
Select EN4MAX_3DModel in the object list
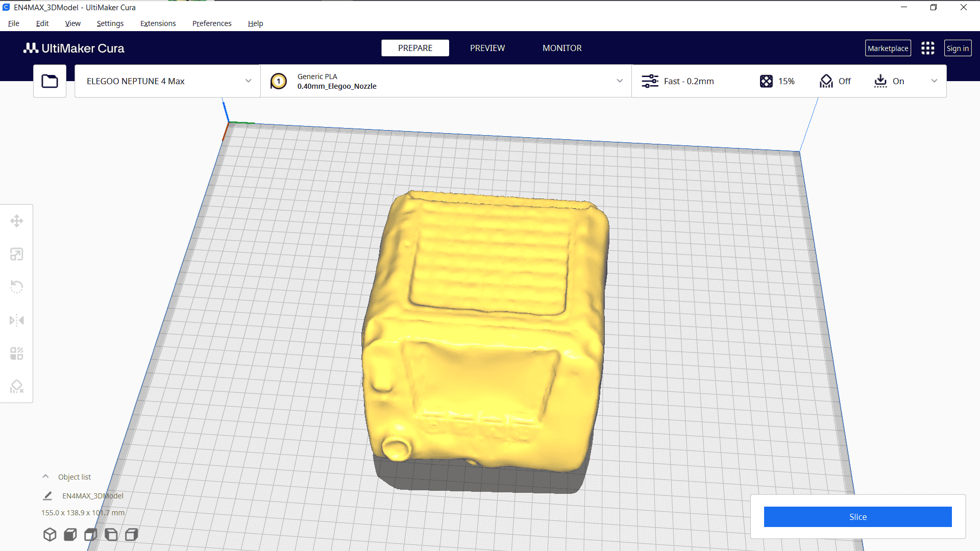click(x=93, y=496)
